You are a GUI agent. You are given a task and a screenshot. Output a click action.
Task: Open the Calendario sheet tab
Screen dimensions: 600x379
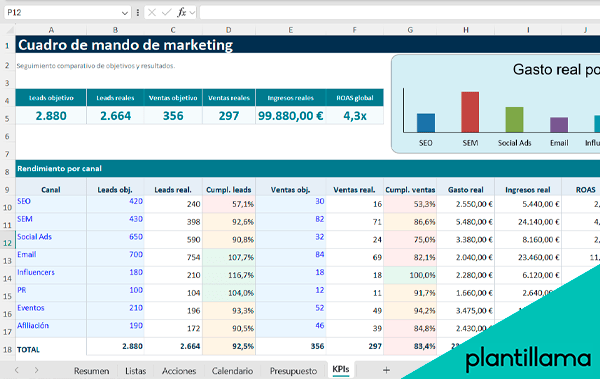pyautogui.click(x=232, y=371)
